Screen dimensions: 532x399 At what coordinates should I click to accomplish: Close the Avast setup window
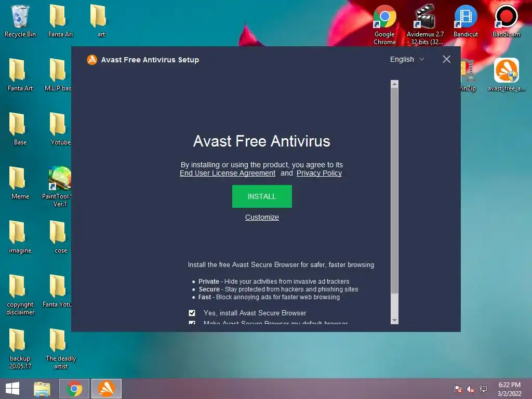click(446, 59)
